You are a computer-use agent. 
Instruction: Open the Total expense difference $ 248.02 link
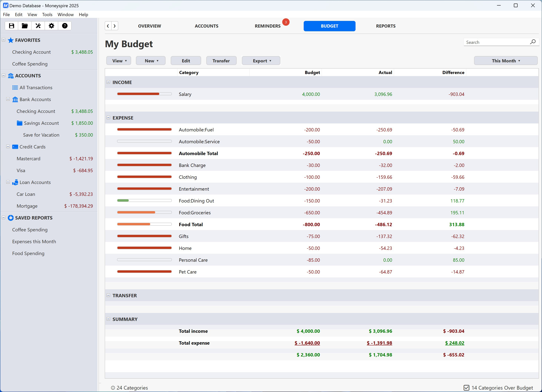click(x=455, y=343)
